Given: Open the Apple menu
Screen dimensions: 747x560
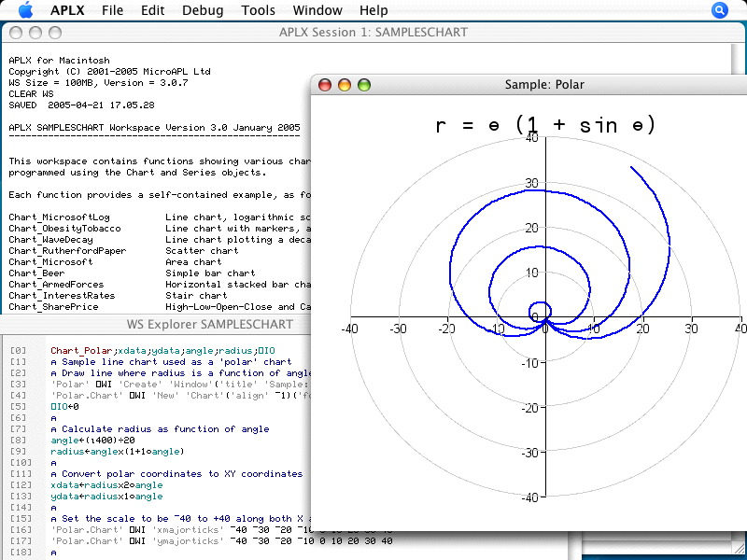Looking at the screenshot, I should (25, 10).
